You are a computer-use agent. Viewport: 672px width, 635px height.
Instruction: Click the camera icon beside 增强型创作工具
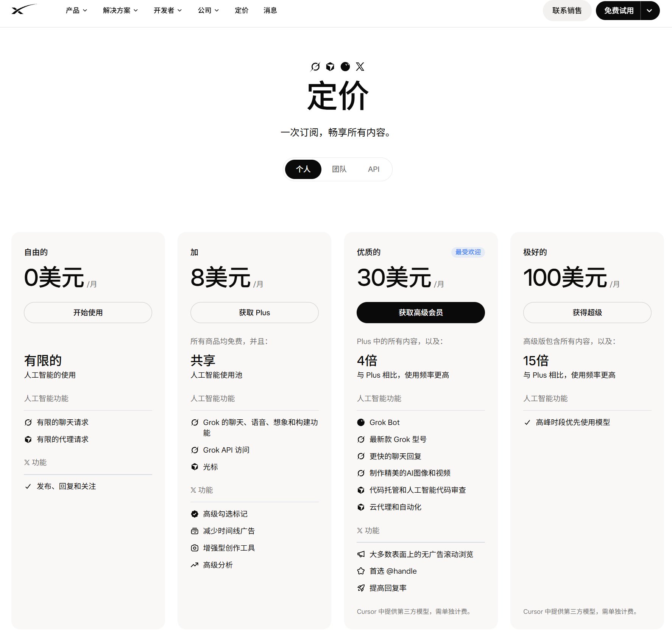pos(195,548)
